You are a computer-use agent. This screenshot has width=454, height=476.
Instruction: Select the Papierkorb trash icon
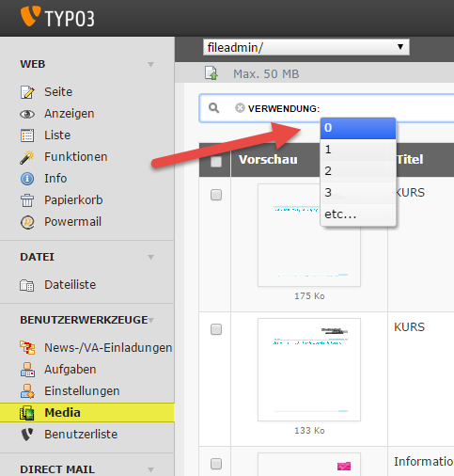tap(27, 200)
